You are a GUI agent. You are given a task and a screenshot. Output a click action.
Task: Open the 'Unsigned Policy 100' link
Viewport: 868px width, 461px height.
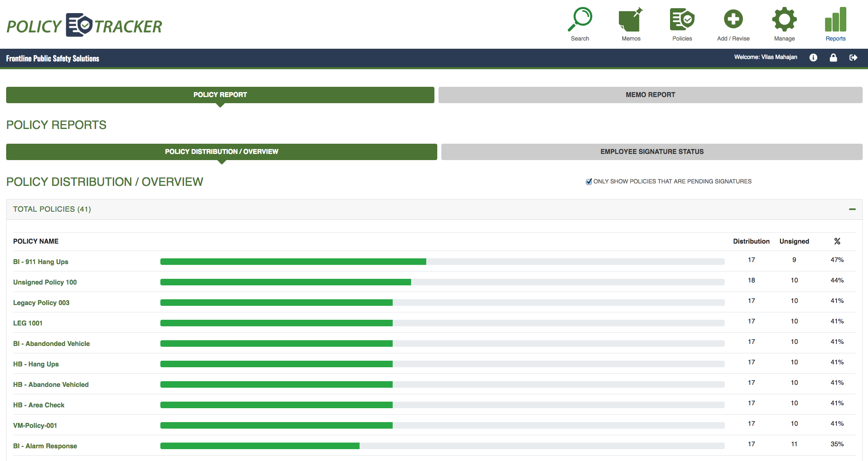[45, 282]
